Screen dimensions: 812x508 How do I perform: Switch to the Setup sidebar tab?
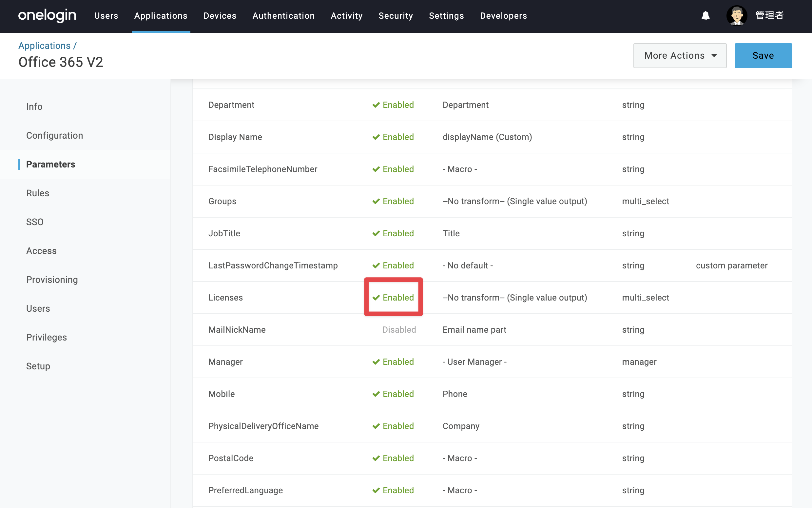(x=38, y=366)
